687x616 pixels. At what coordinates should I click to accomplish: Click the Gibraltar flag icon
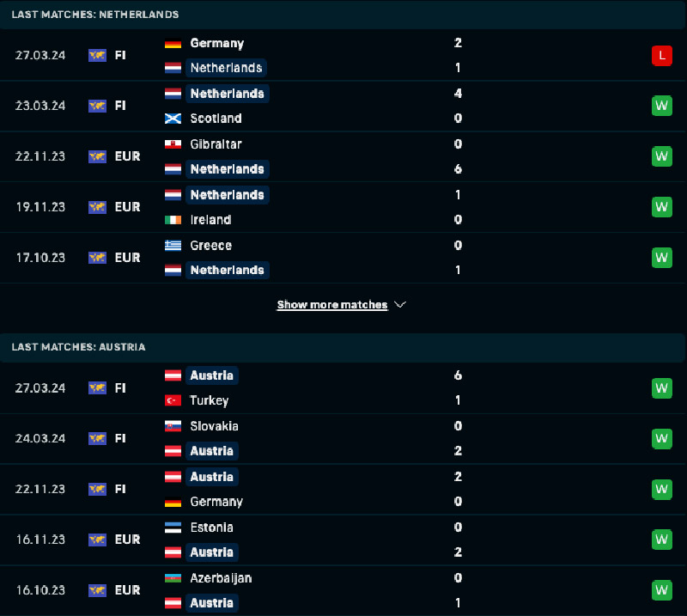pyautogui.click(x=173, y=144)
